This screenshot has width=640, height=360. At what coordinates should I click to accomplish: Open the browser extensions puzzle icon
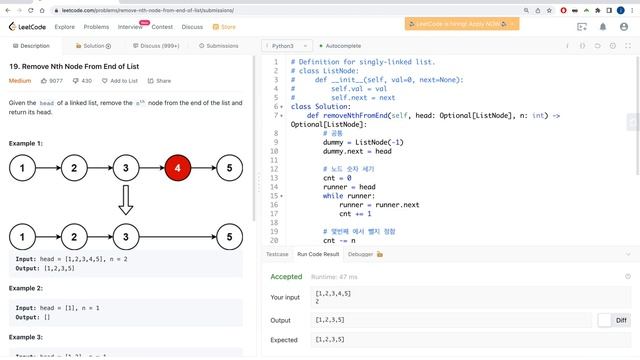[598, 10]
